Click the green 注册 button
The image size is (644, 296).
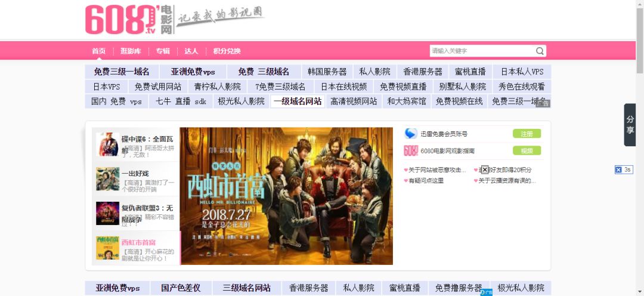pyautogui.click(x=527, y=134)
